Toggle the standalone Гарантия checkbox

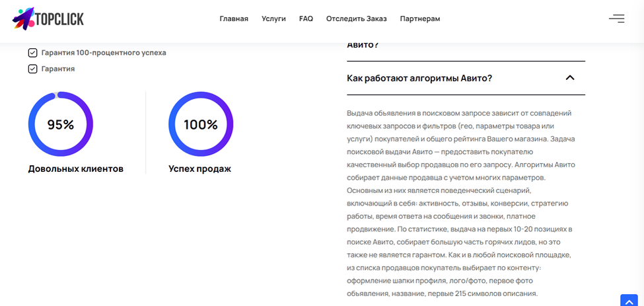pos(32,69)
